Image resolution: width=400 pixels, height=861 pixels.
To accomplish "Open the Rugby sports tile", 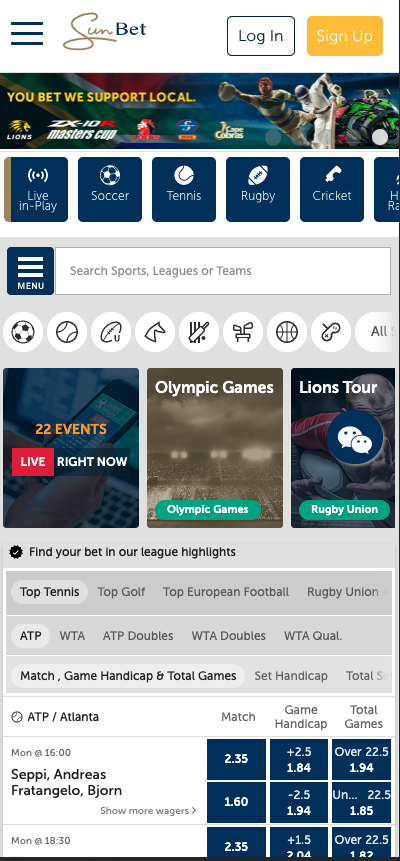I will point(258,189).
